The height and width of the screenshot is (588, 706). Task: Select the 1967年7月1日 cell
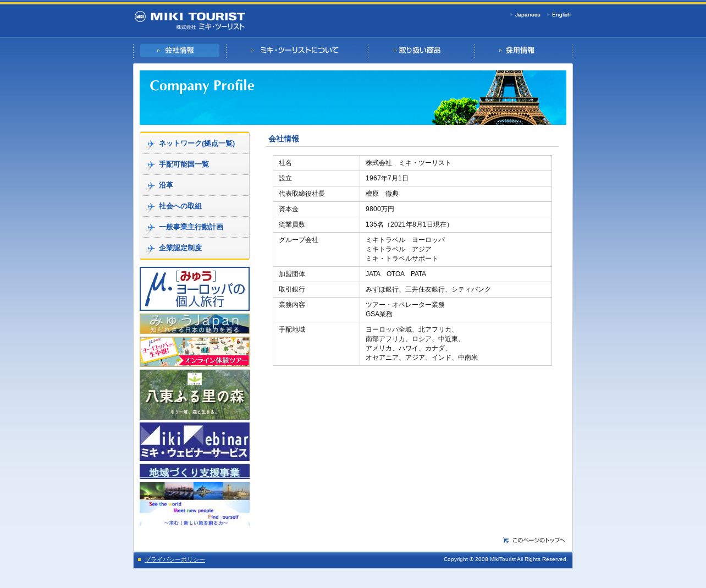[x=456, y=178]
